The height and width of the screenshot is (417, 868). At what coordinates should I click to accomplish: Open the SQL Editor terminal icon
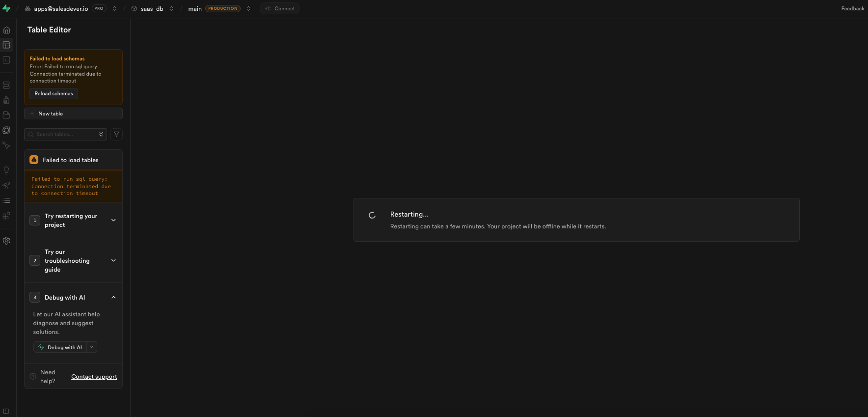point(6,60)
